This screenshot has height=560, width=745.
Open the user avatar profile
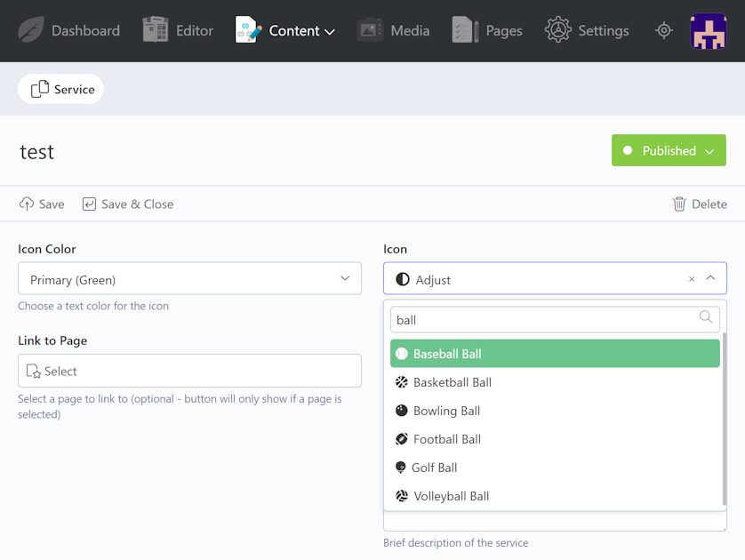click(709, 30)
